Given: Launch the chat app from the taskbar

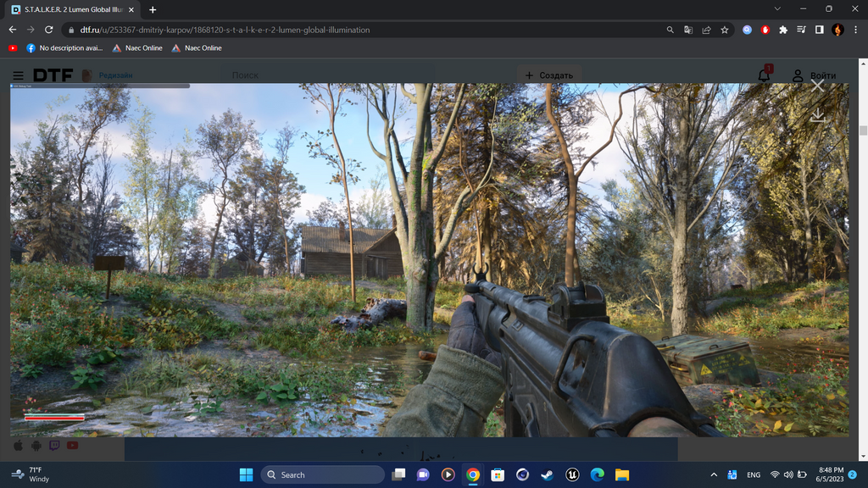Looking at the screenshot, I should tap(423, 474).
